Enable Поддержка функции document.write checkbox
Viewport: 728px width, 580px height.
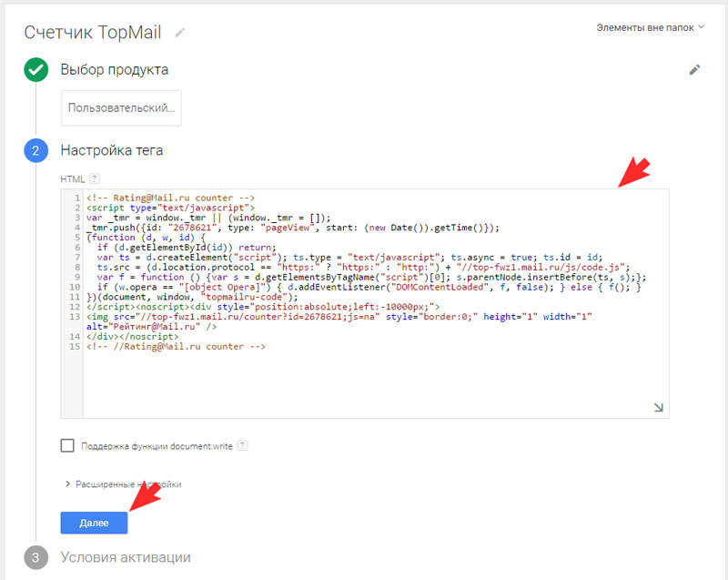pyautogui.click(x=67, y=445)
